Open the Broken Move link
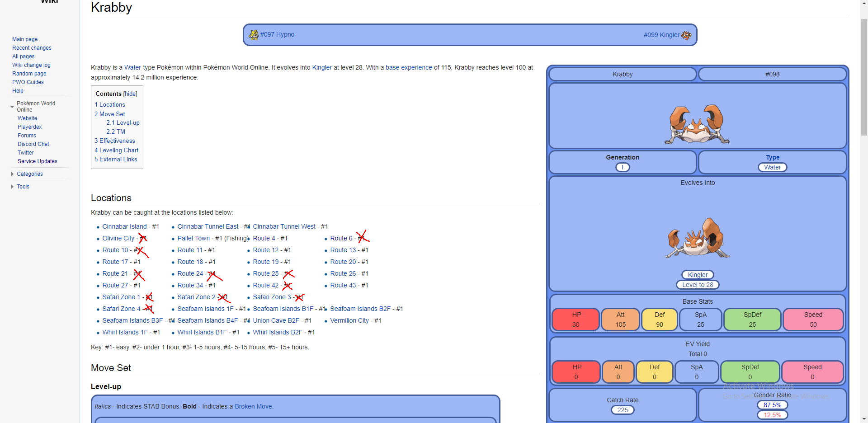 (x=254, y=406)
